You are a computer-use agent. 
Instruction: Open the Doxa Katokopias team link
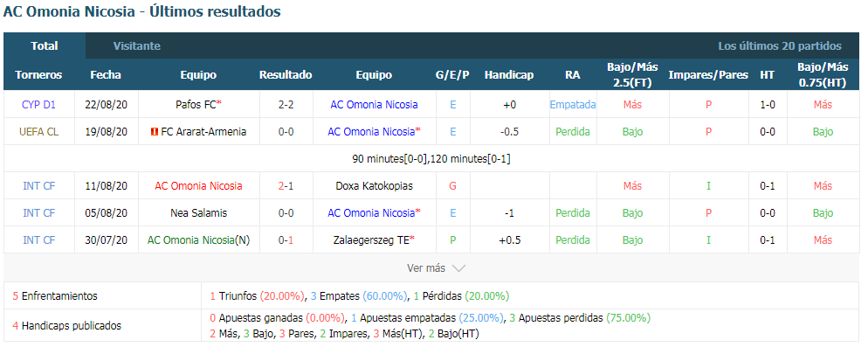(375, 185)
